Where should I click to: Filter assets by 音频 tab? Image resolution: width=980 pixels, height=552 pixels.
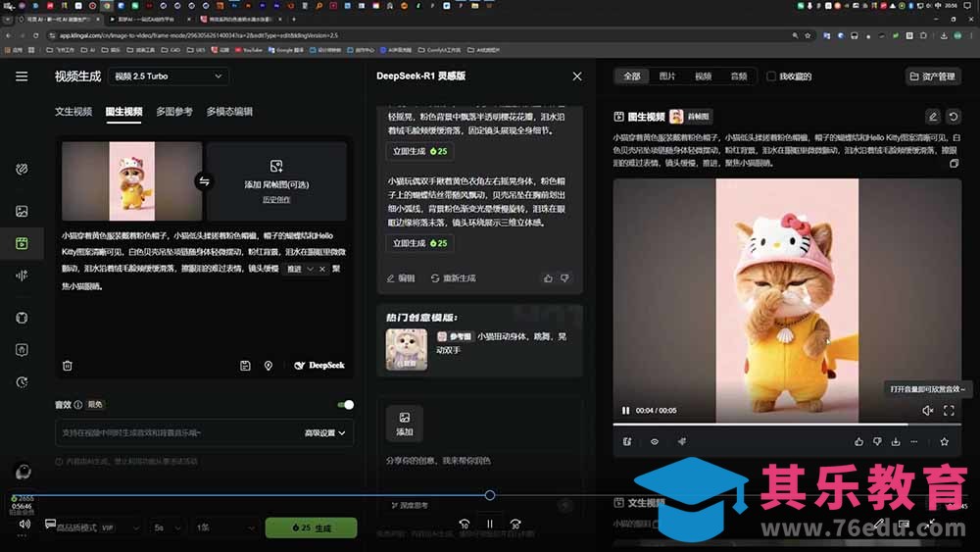[x=739, y=76]
